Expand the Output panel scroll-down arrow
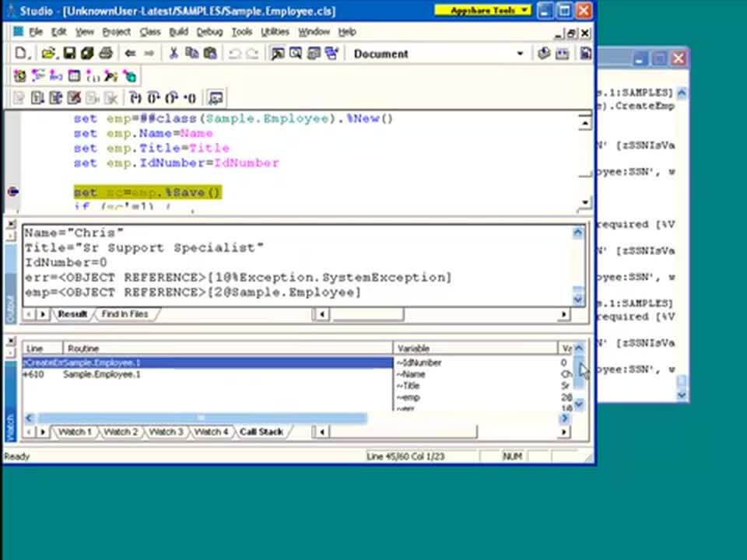747x560 pixels. (577, 298)
